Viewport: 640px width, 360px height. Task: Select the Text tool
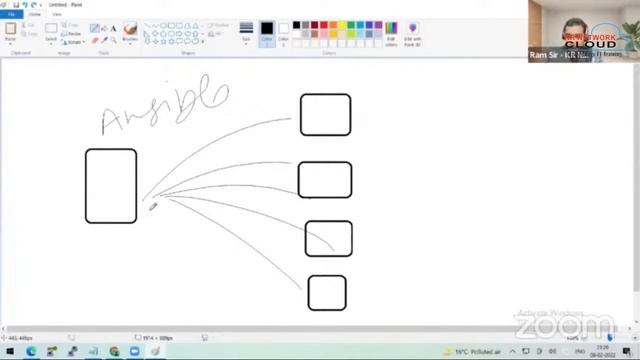point(113,28)
